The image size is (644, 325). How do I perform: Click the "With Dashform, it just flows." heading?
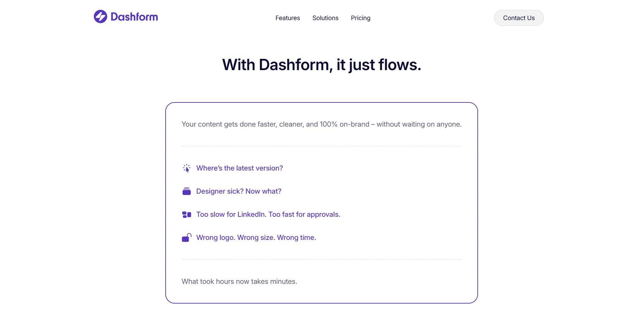pyautogui.click(x=322, y=65)
